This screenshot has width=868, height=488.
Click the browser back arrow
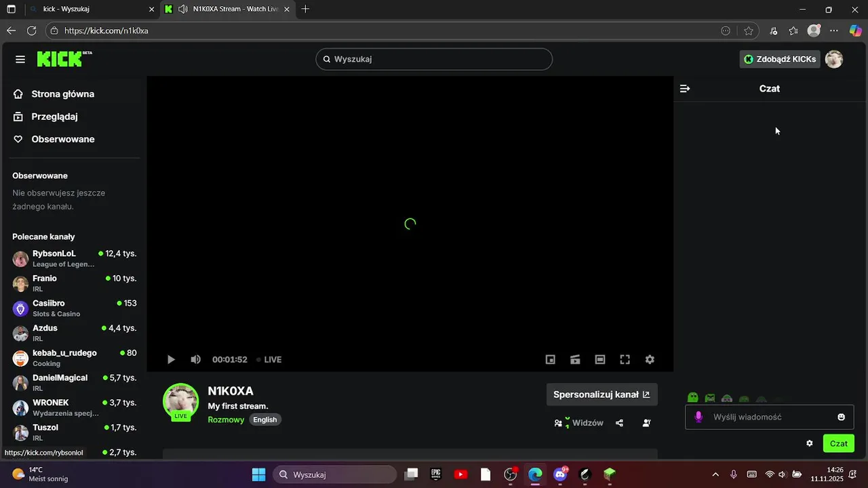(x=11, y=30)
